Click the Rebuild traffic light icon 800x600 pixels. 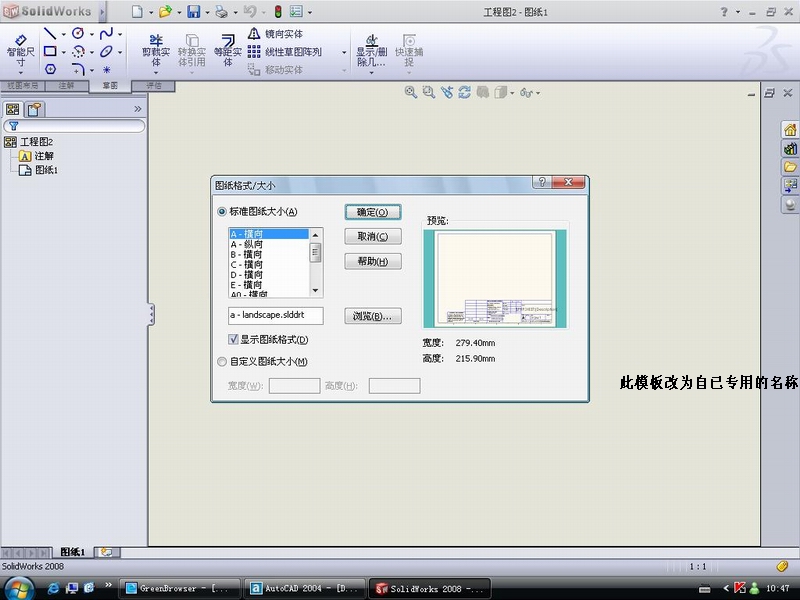click(278, 11)
